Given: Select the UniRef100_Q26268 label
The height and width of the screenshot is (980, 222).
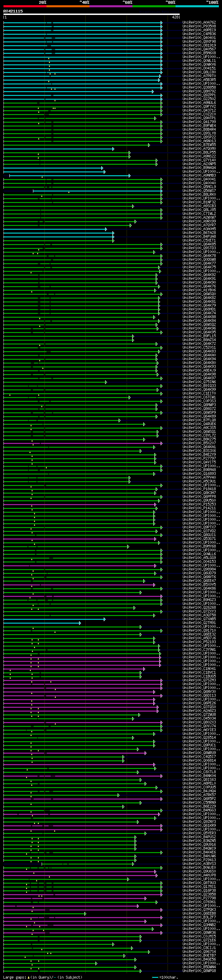Looking at the screenshot, I should pos(199,607).
